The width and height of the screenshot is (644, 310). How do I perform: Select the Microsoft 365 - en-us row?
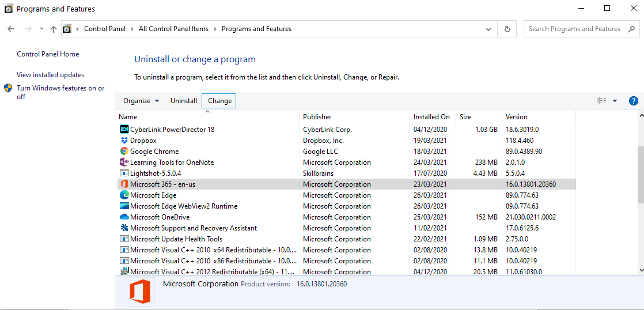[x=346, y=184]
